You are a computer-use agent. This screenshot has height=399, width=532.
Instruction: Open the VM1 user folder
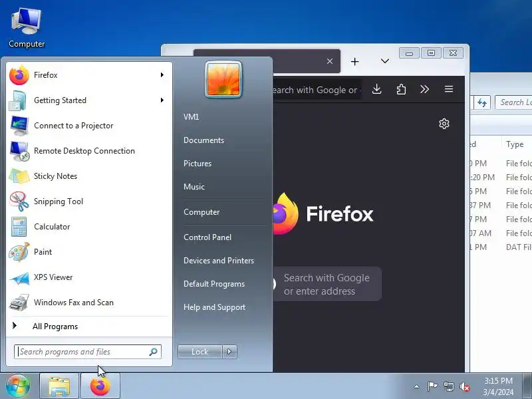[x=191, y=117]
